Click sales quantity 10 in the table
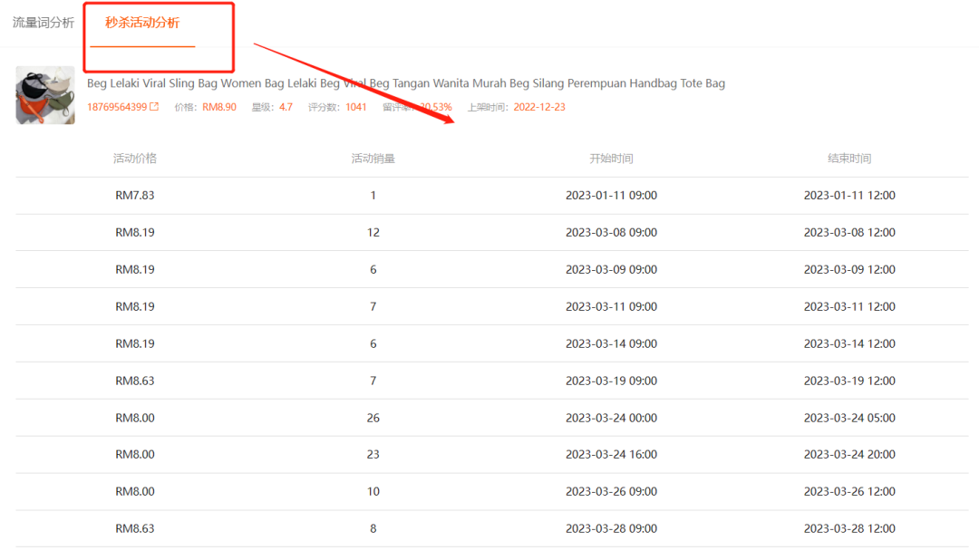The width and height of the screenshot is (979, 560). coord(373,491)
